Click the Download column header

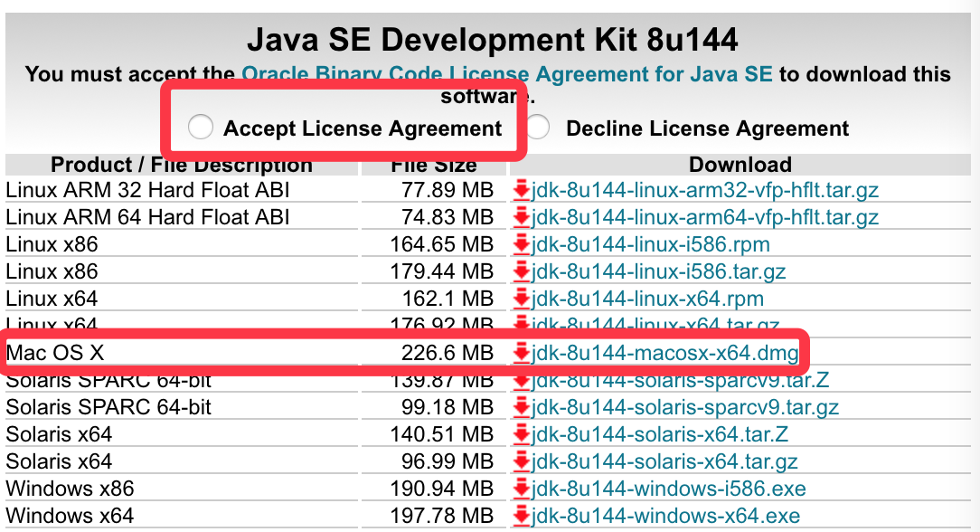tap(740, 165)
